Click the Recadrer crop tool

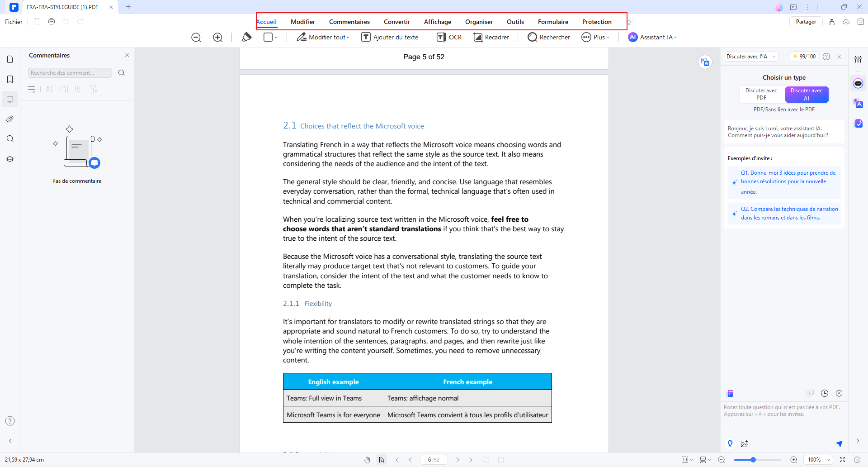coord(491,37)
